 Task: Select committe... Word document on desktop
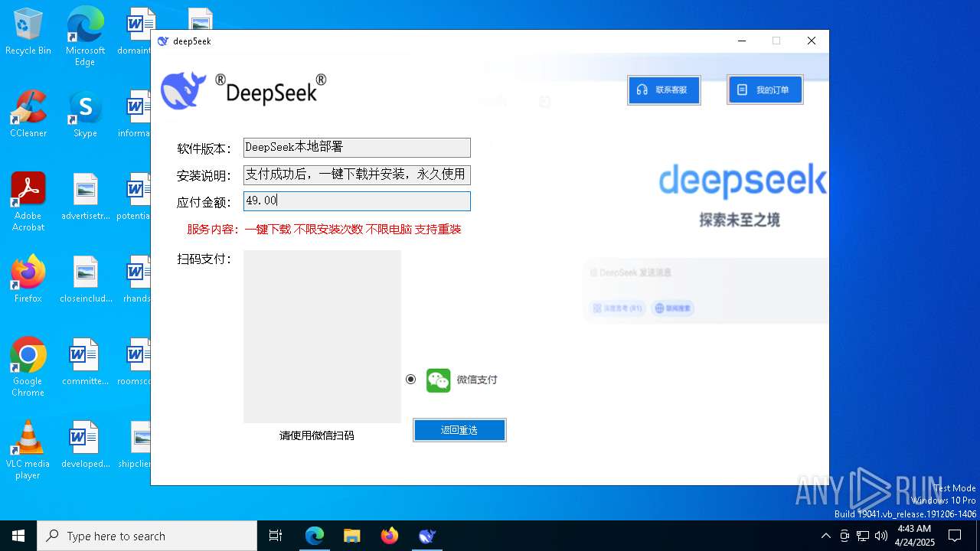coord(85,363)
